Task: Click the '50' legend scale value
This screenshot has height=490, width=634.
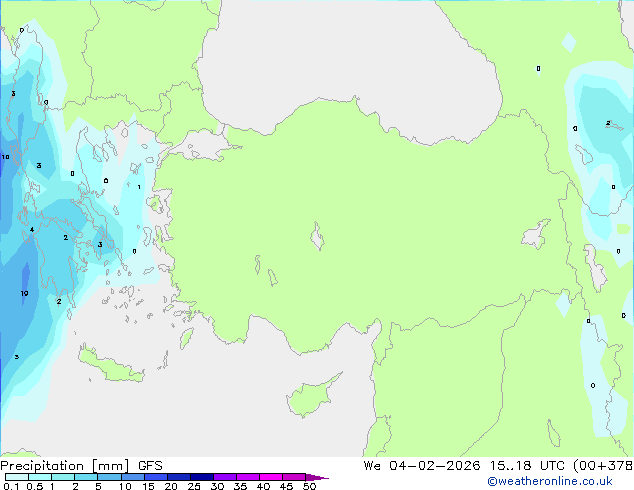Action: pos(309,486)
